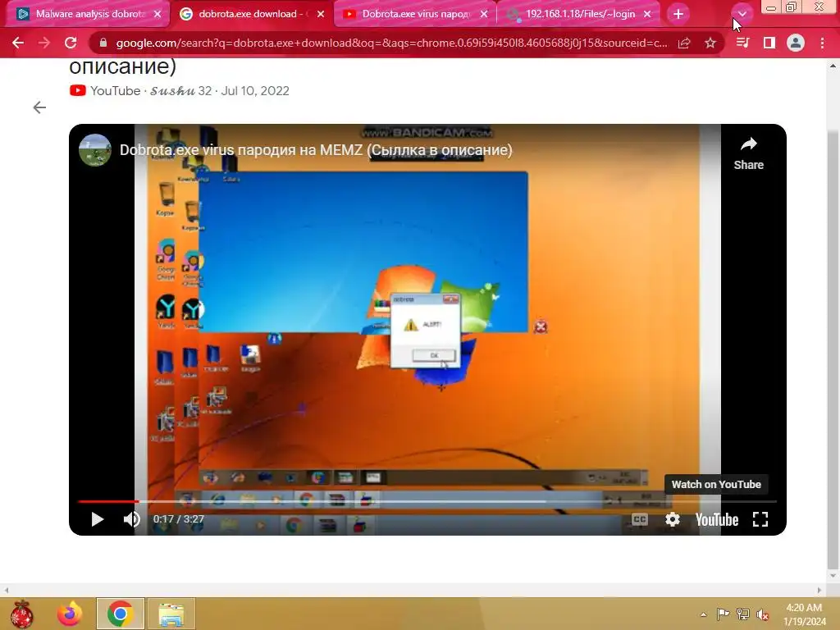Share this page from address bar
The image size is (840, 630).
point(684,43)
